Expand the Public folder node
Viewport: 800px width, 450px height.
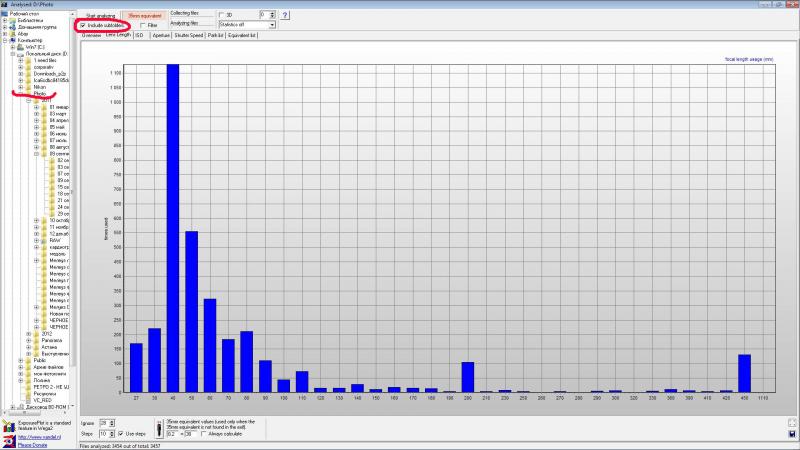[21, 360]
